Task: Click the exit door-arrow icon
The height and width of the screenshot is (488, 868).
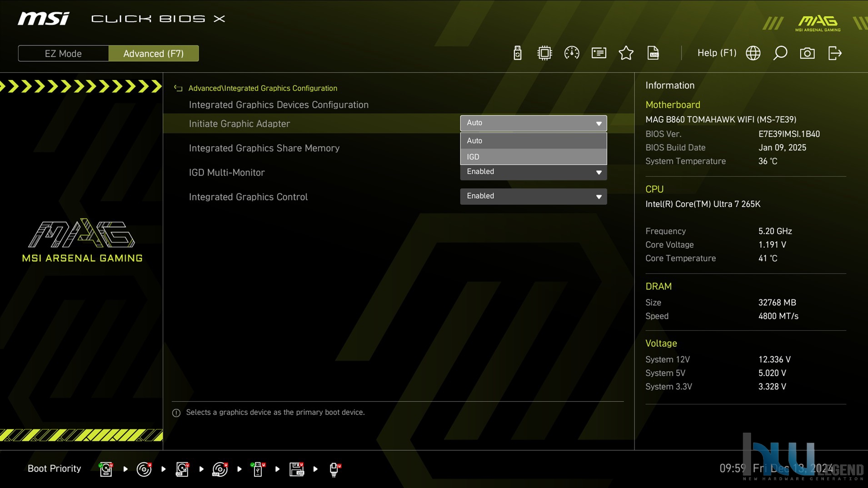Action: pos(835,53)
